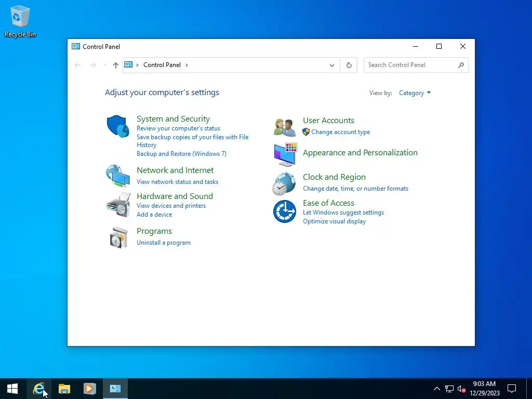Click the Control Panel breadcrumb text
The image size is (532, 399).
tap(162, 65)
